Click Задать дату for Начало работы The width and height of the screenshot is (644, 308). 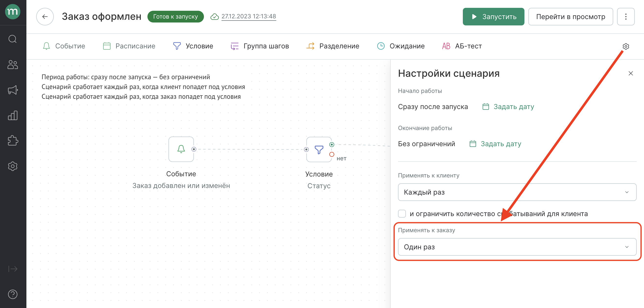[x=508, y=107]
